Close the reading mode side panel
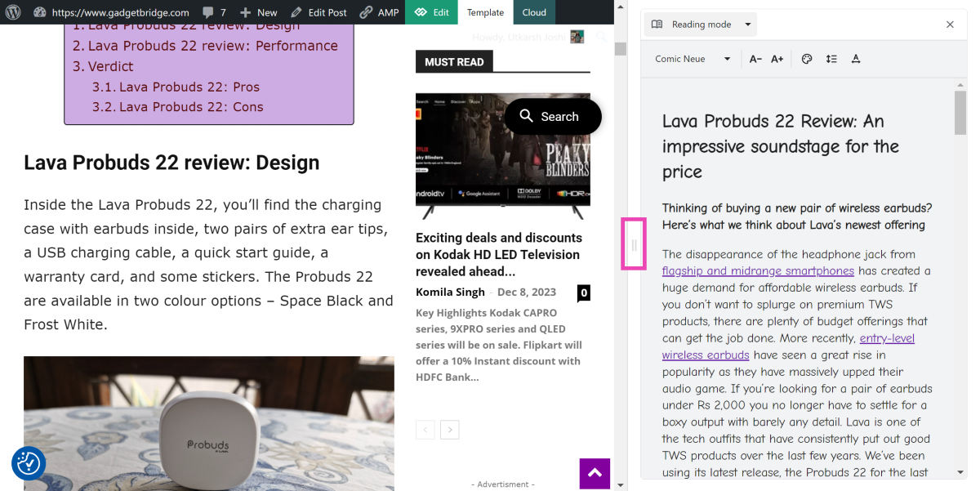980x491 pixels. (950, 25)
